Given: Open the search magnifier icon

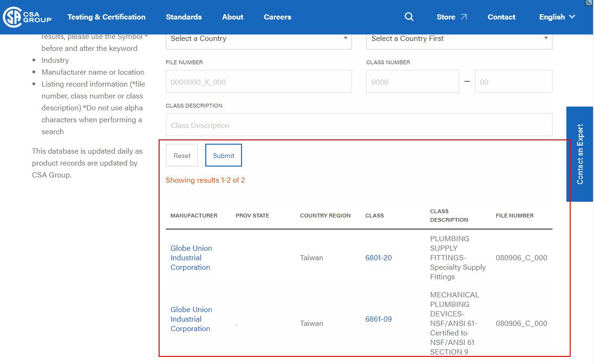Looking at the screenshot, I should (x=409, y=17).
